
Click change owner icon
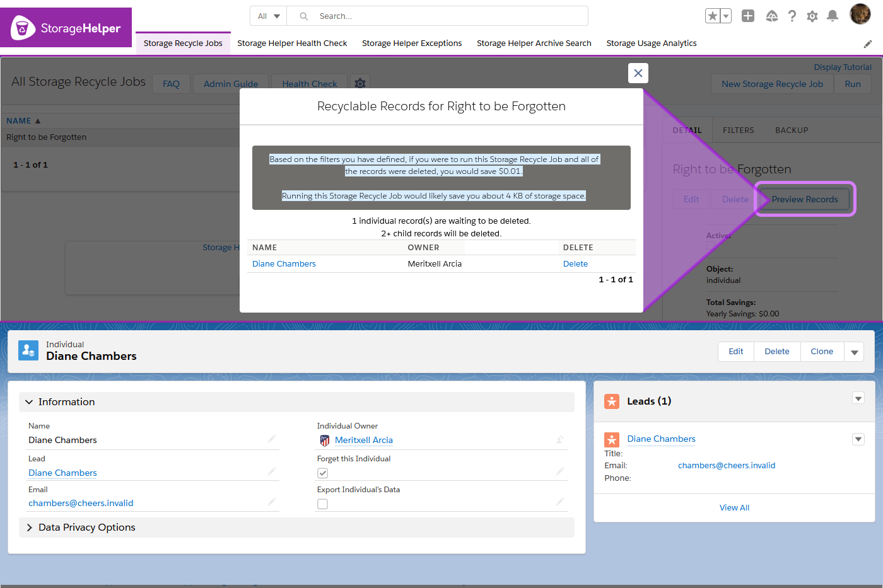click(560, 439)
